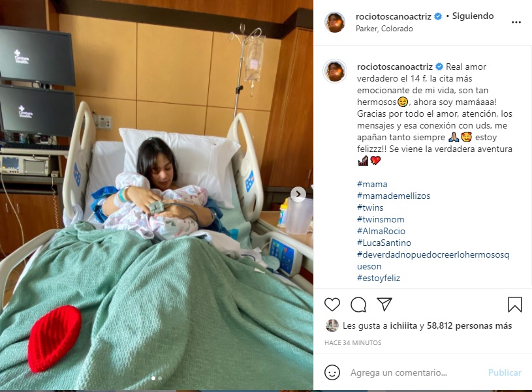Go to the next photo with the carousel arrow
This screenshot has width=532, height=392.
coord(298,194)
